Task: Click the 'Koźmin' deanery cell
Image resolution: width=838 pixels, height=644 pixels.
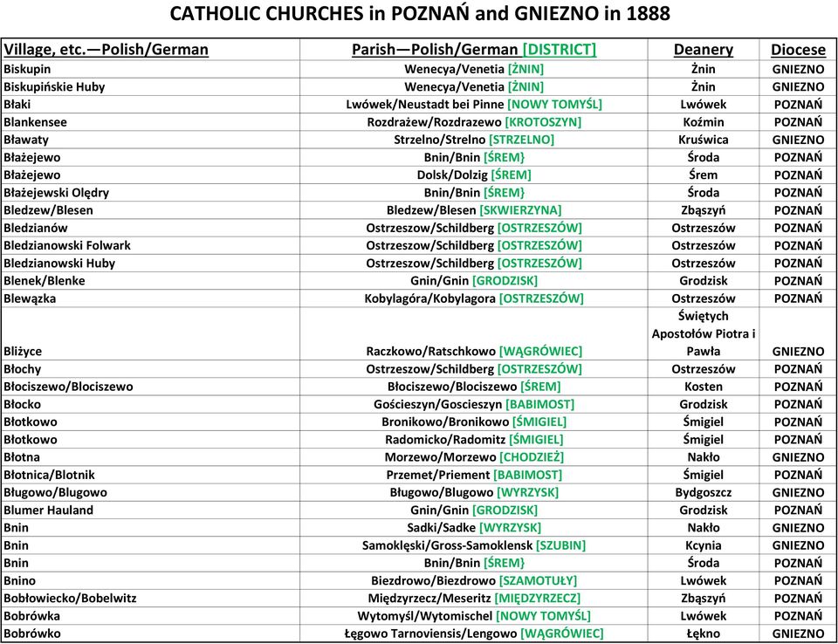Action: coord(703,122)
